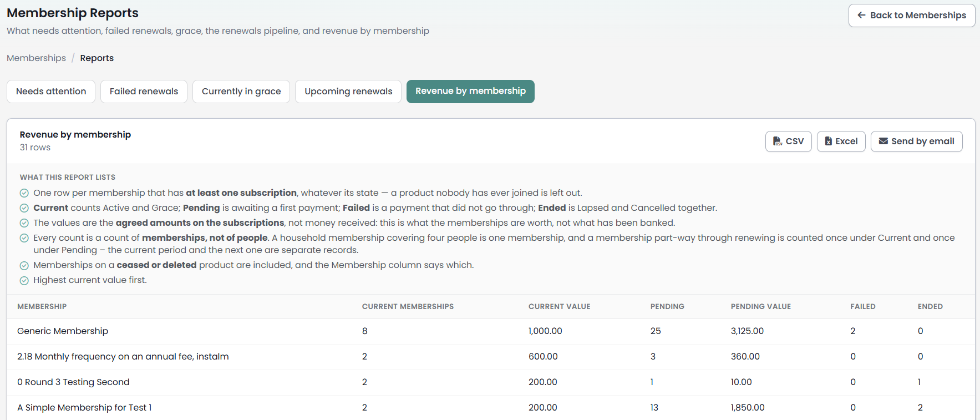Click the 360.00 pending value cell
Screen dimensions: 980x420
point(745,357)
